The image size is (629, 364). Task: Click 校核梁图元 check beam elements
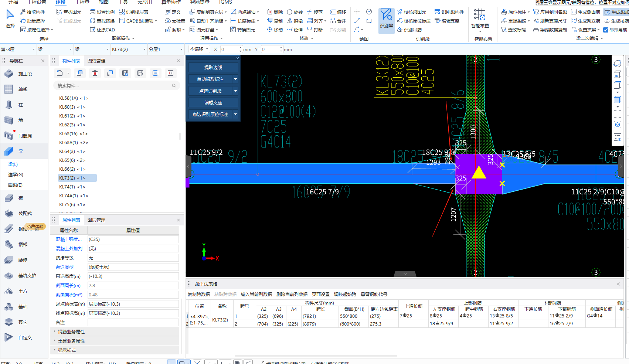point(411,12)
